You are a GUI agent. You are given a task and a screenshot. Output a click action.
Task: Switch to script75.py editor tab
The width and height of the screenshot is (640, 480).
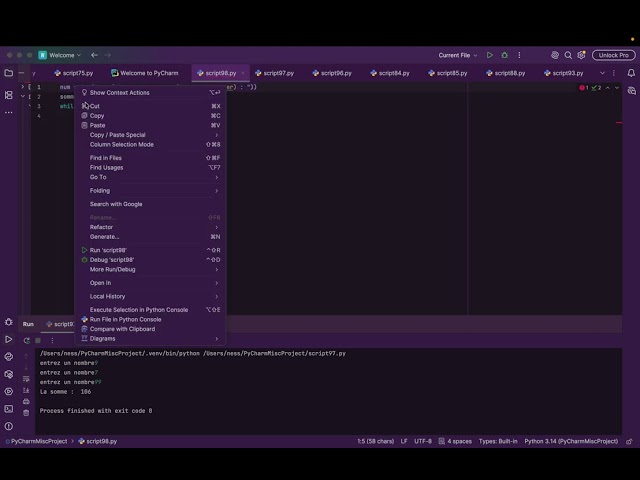[x=74, y=73]
